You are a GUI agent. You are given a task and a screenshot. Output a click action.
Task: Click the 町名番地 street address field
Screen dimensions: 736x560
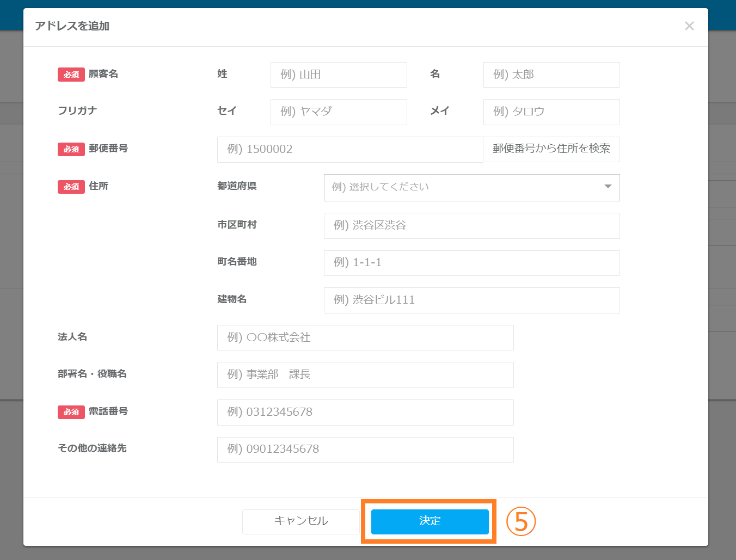[471, 263]
